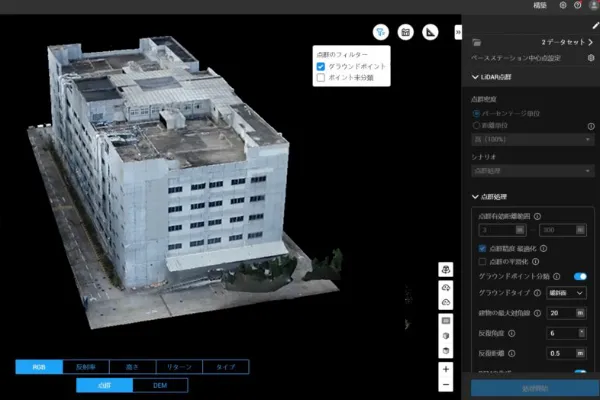600x400 pixels.
Task: Click the point cloud filter icon
Action: 381,32
